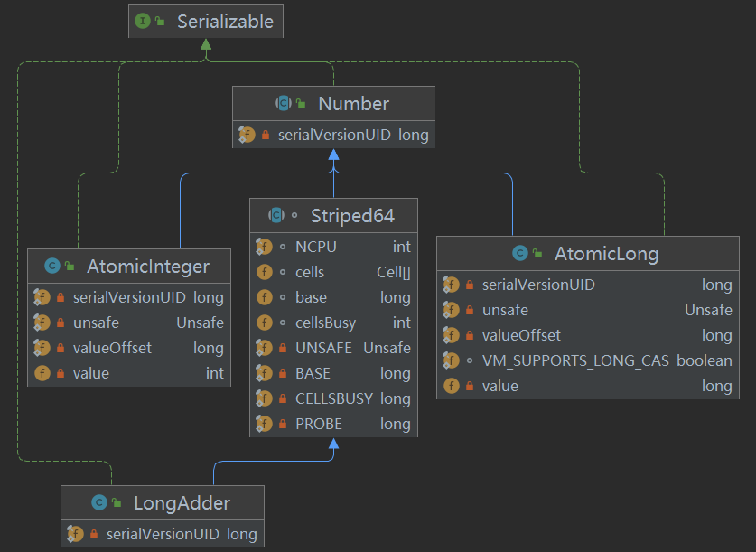Select the lock icon on serialVersionUID in Number
The width and height of the screenshot is (756, 552).
267,134
